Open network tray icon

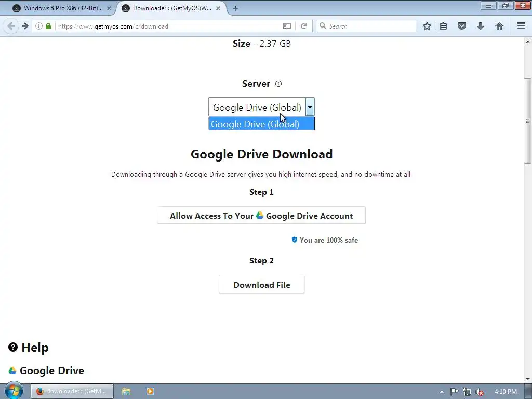click(467, 392)
